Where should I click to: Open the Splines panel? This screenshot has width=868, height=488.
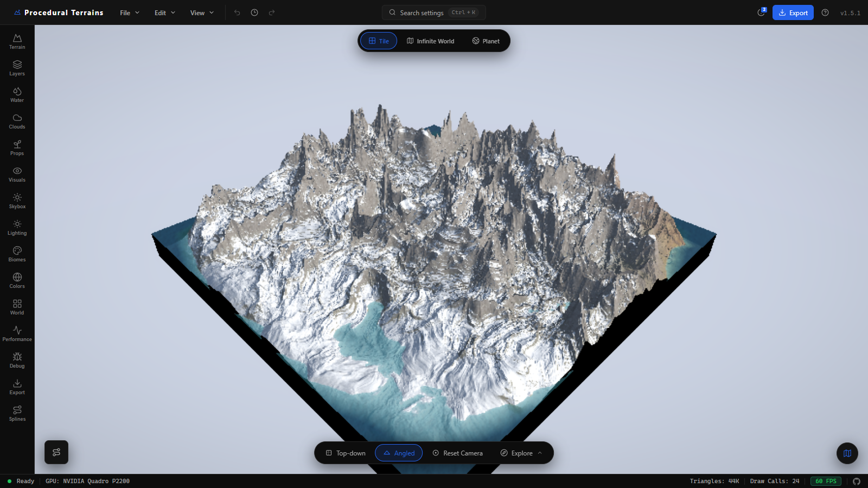coord(17,414)
